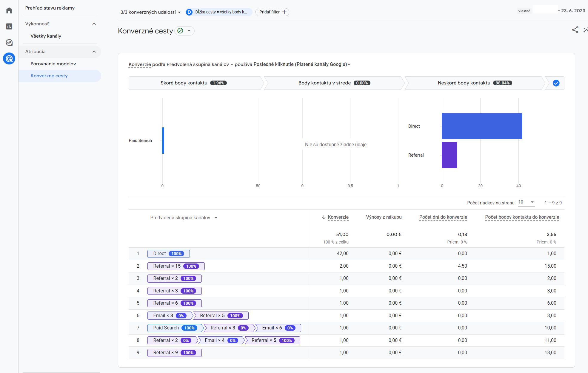Toggle the blue conversion checkmark circle
This screenshot has height=373, width=588.
click(x=556, y=83)
